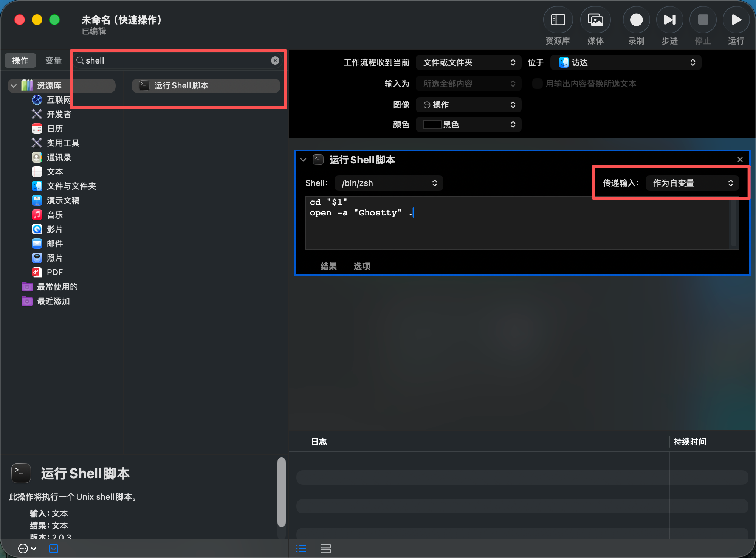The height and width of the screenshot is (558, 756).
Task: Switch to the variables list view icon
Action: 325,549
